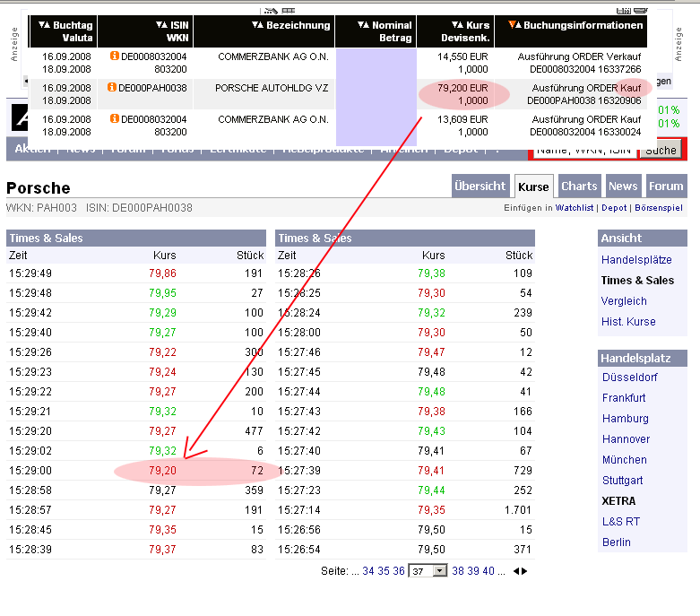Screen dimensions: 700x616
Task: Select Frankfurt as Handelsplatz
Action: click(624, 397)
